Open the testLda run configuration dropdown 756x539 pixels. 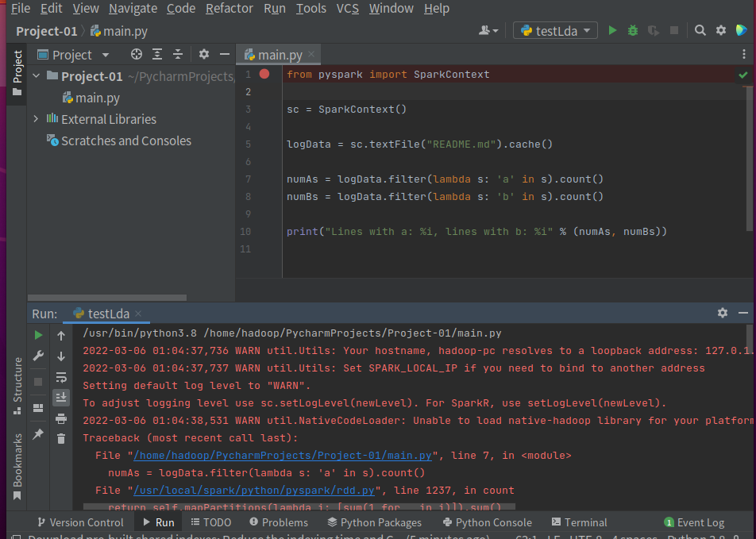tap(556, 30)
